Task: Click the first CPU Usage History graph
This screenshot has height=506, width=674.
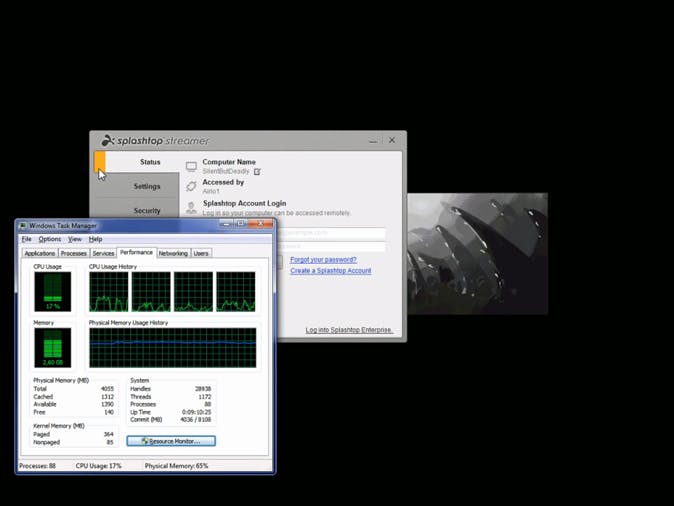Action: [109, 291]
